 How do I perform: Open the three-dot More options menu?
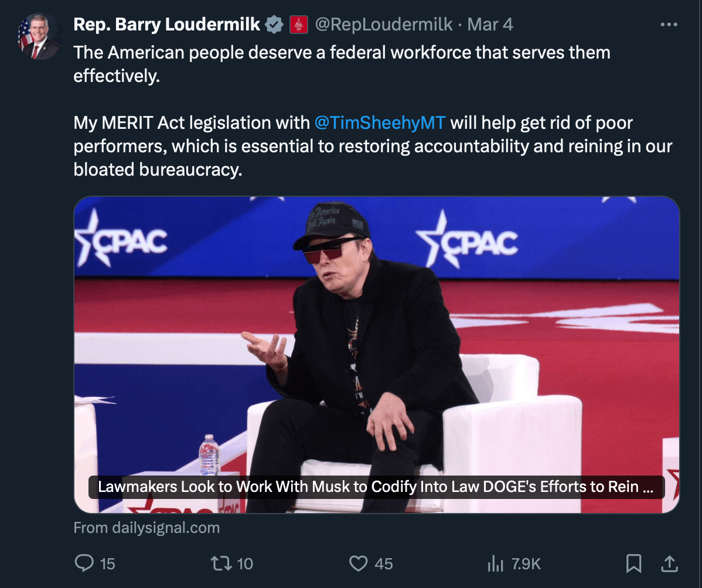pyautogui.click(x=669, y=25)
